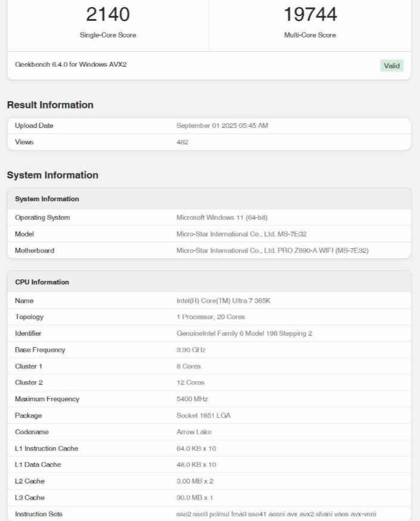Click the Upload Date label
Viewport: 420px width, 521px height.
tap(34, 126)
